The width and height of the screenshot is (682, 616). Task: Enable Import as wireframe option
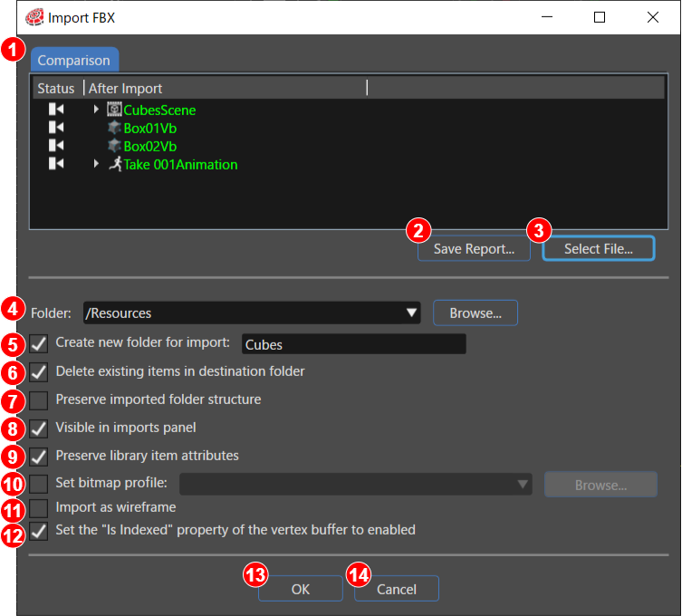click(39, 507)
